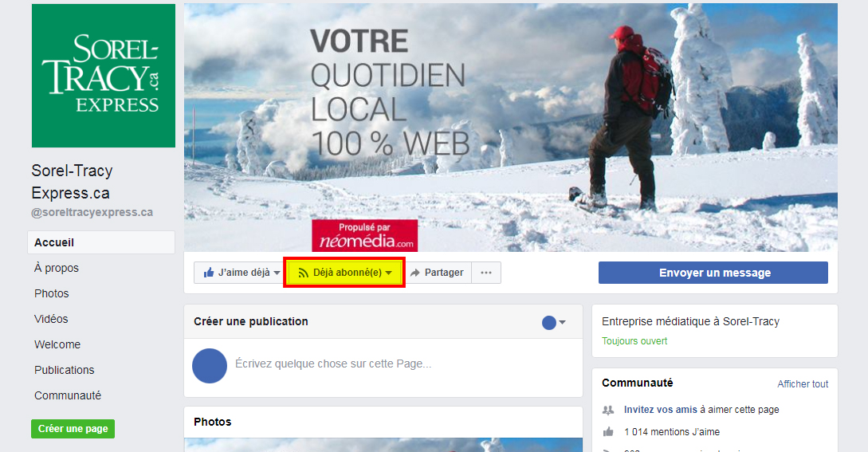The image size is (868, 452).
Task: Open the three-dots more options button
Action: (486, 273)
